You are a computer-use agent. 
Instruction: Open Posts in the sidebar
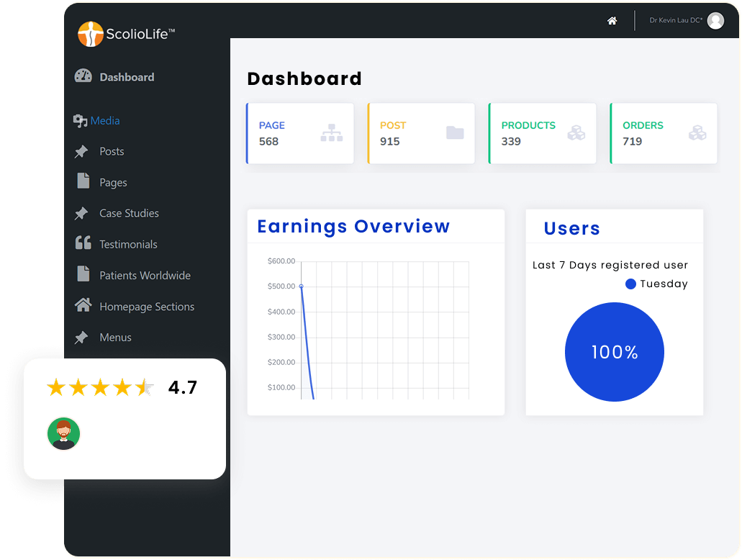pyautogui.click(x=112, y=152)
